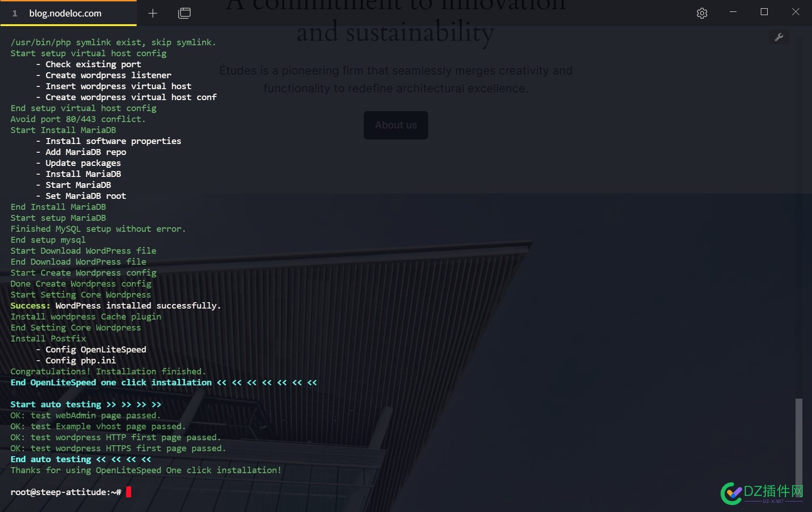Maximize the terminal window
The height and width of the screenshot is (512, 812).
pyautogui.click(x=764, y=12)
